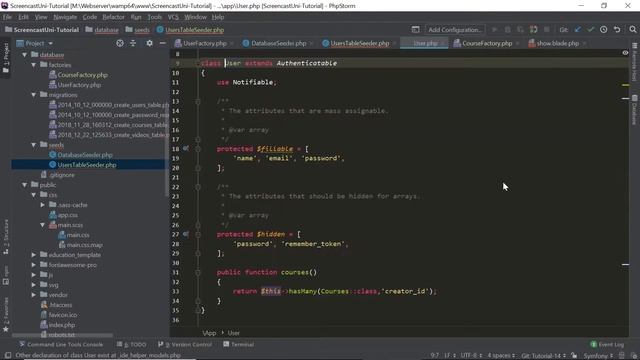Select CourseFactory.php in project tree
Image resolution: width=640 pixels, height=360 pixels.
pyautogui.click(x=82, y=75)
